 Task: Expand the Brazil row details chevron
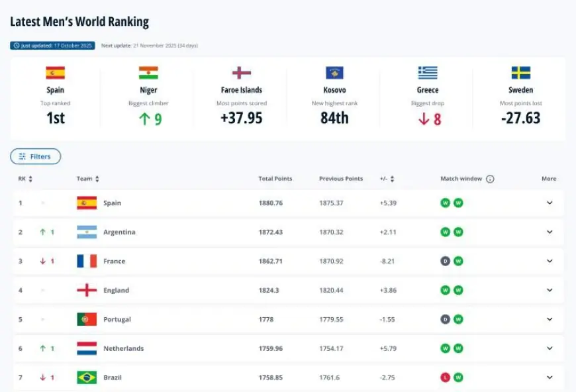tap(549, 377)
